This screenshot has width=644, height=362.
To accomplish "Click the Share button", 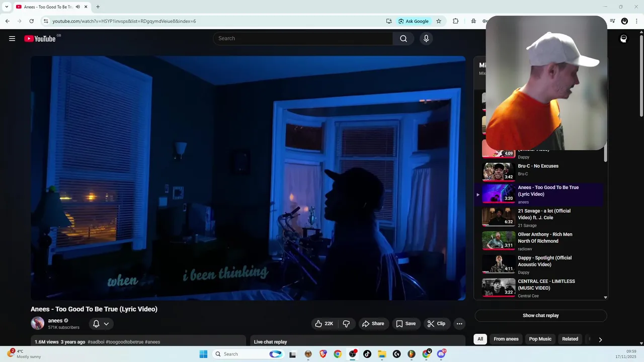I will click(373, 324).
